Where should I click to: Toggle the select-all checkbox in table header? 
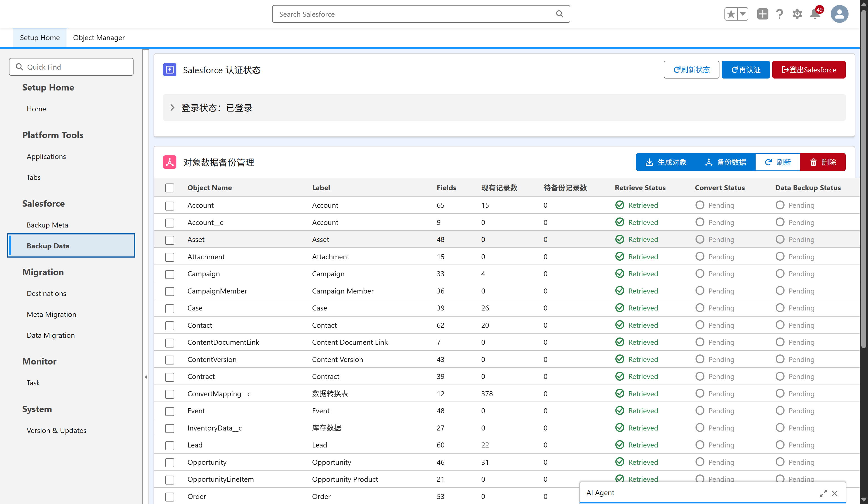coord(169,188)
